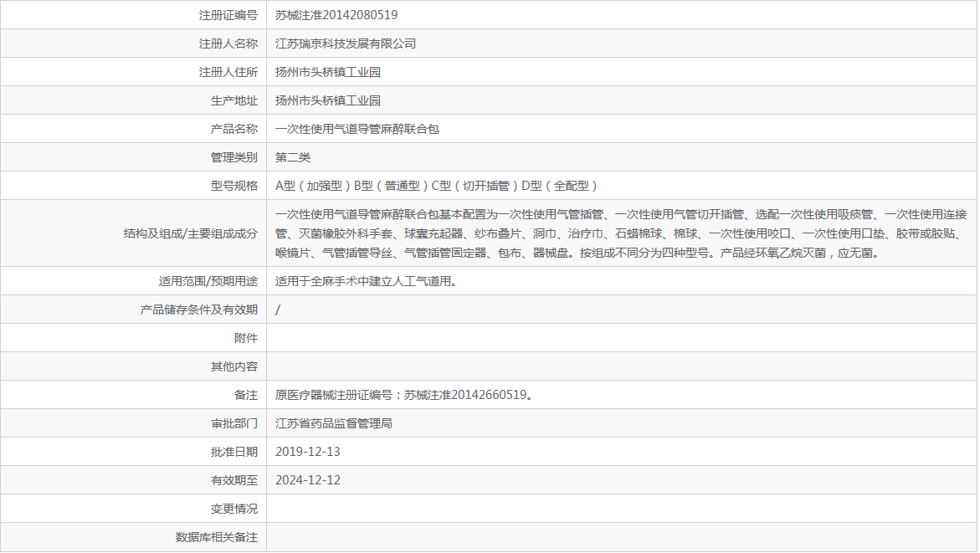This screenshot has height=553, width=980.
Task: Click the 数据库相关备注 label
Action: [215, 538]
